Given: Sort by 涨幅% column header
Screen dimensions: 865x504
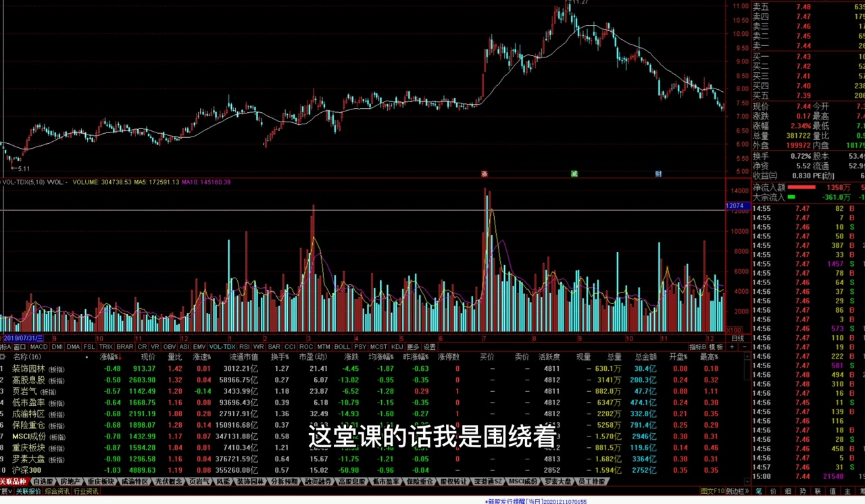Looking at the screenshot, I should [109, 357].
